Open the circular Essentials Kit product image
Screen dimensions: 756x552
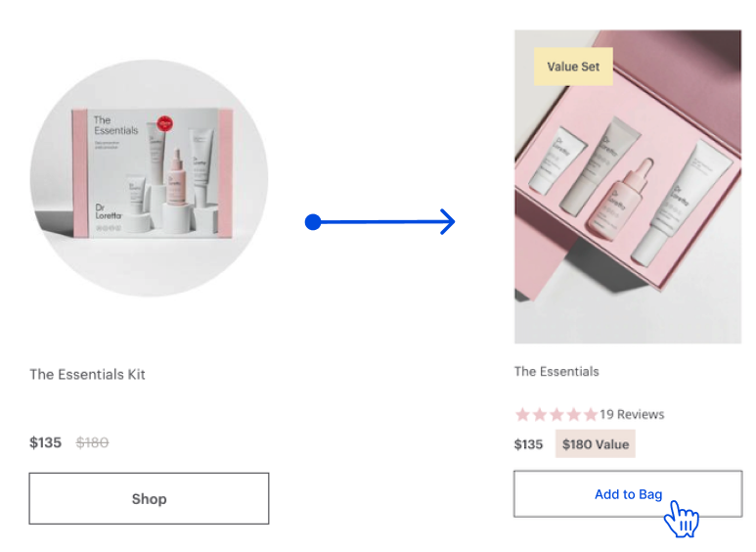(149, 177)
